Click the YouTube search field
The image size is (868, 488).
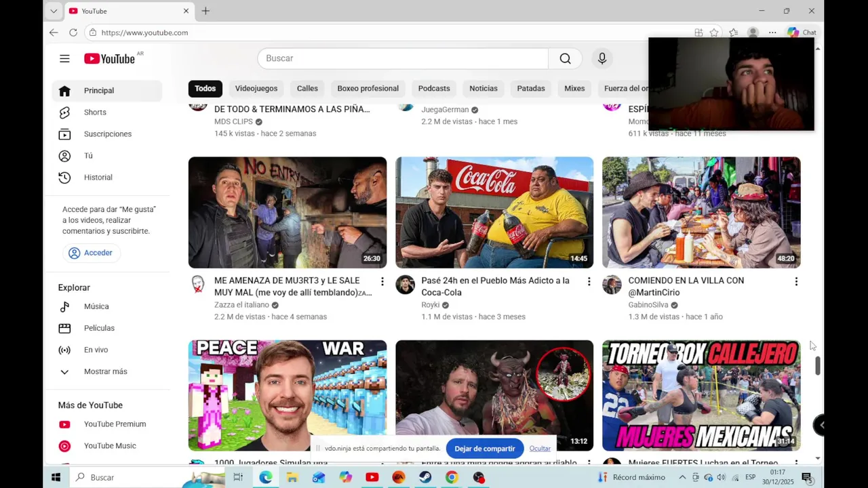coord(403,58)
